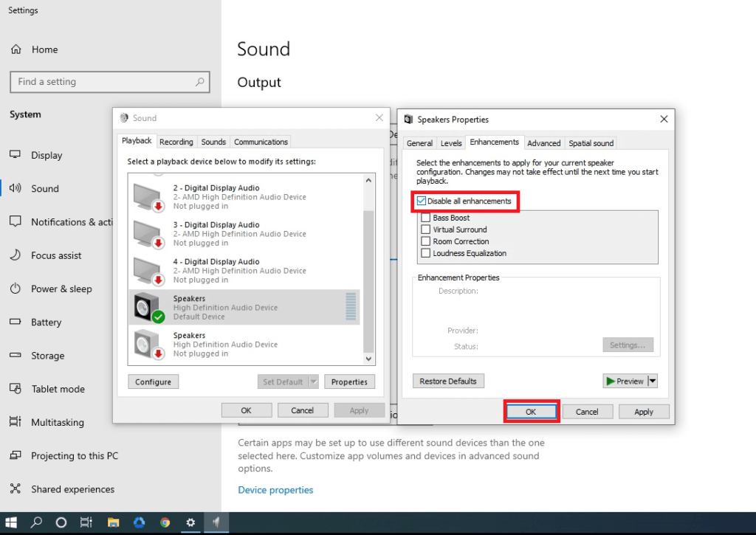This screenshot has height=535, width=756.
Task: Click the Restore Defaults button
Action: (x=448, y=381)
